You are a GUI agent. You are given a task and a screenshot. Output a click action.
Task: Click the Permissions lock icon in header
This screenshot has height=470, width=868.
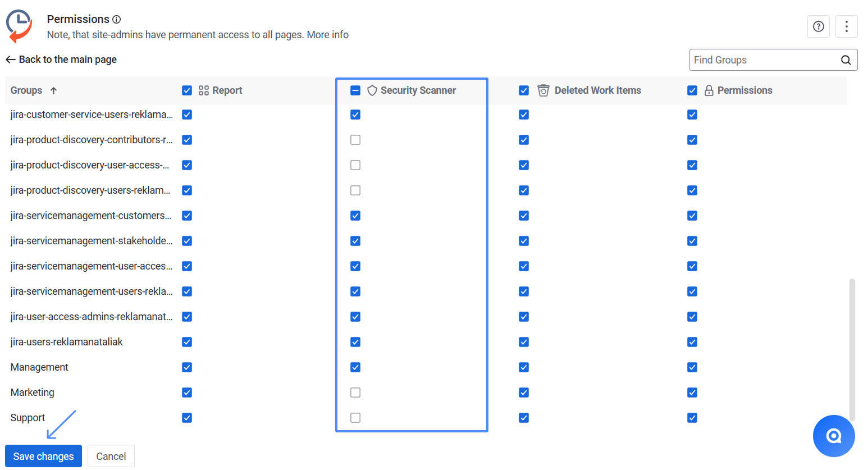[709, 90]
